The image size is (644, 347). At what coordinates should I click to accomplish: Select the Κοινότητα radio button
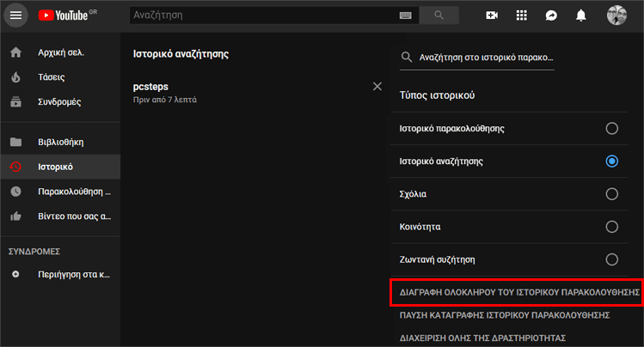click(x=611, y=227)
